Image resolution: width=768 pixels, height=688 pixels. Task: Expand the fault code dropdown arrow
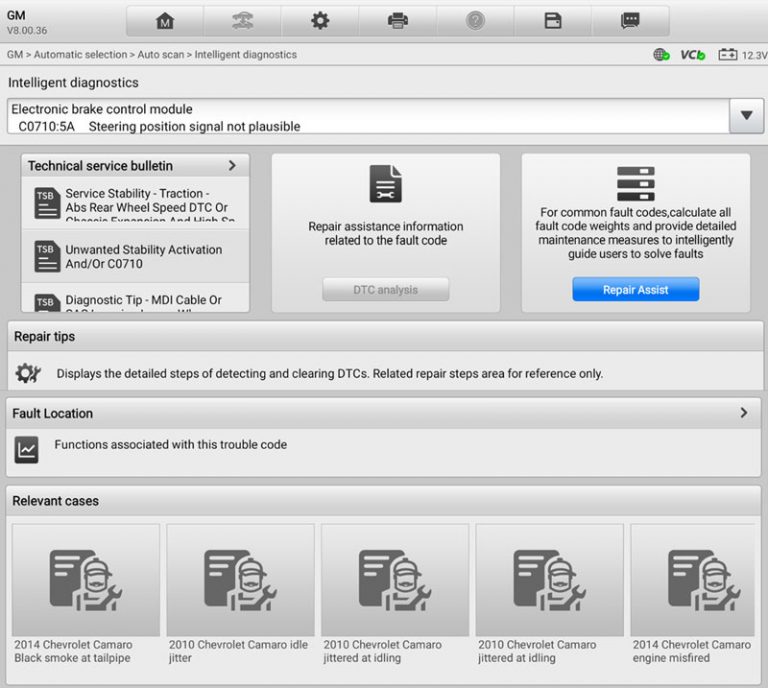[746, 116]
